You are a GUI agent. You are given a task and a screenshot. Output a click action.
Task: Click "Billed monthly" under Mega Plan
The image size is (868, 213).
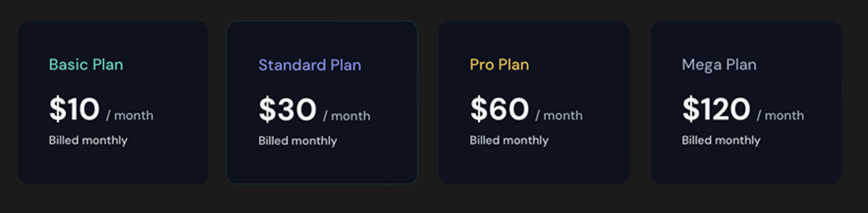721,140
